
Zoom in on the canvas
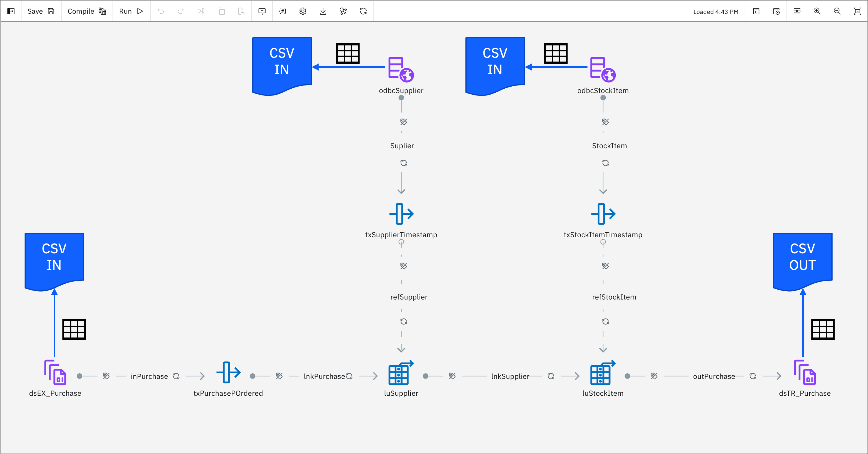click(817, 11)
